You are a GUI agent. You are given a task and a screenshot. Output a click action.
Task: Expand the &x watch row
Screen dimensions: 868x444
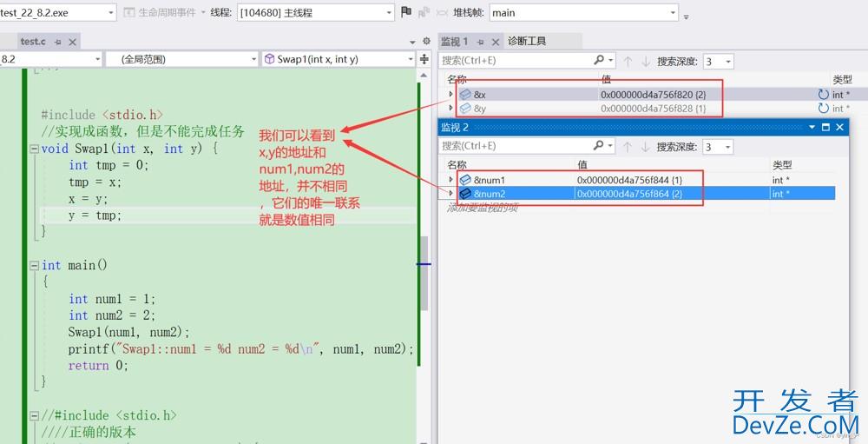[x=450, y=94]
